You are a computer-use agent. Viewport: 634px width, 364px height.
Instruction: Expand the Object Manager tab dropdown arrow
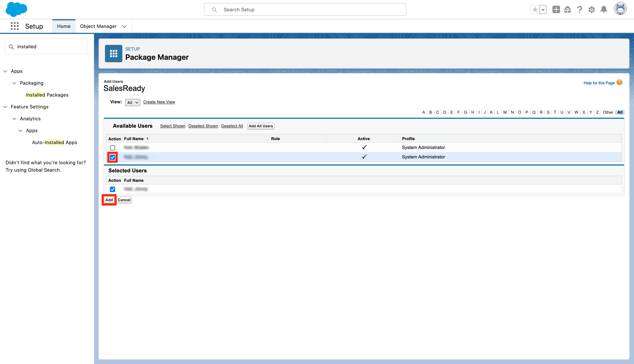tap(124, 27)
